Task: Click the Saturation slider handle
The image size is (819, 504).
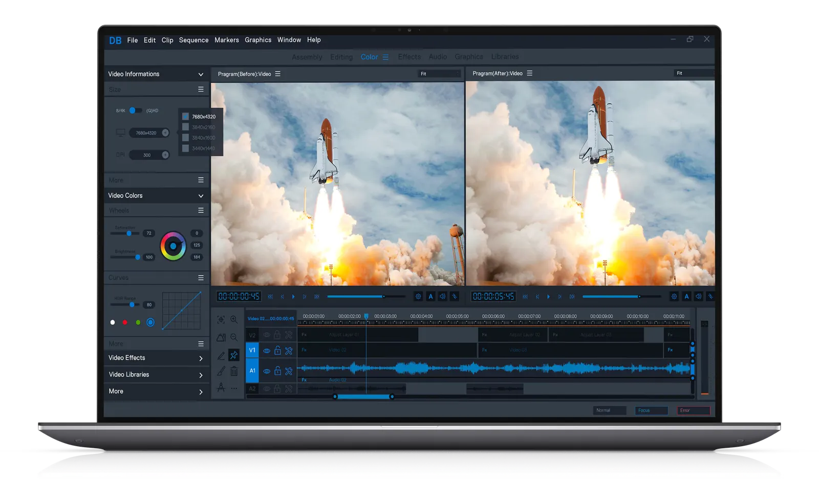Action: click(x=129, y=233)
